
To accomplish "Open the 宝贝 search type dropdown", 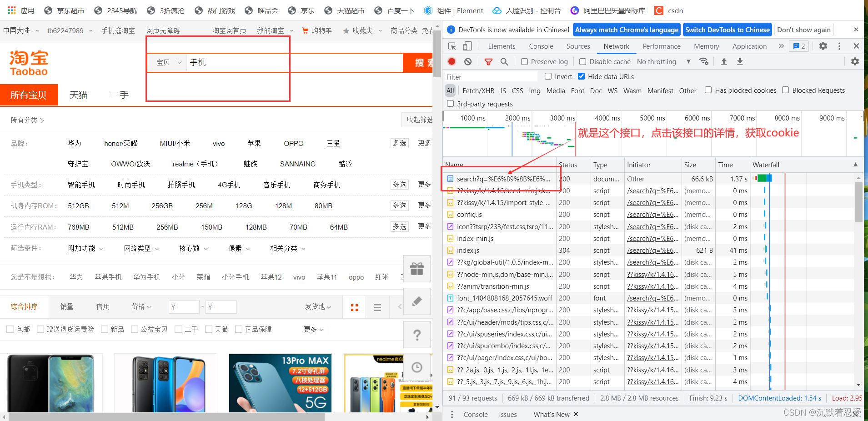I will 168,62.
